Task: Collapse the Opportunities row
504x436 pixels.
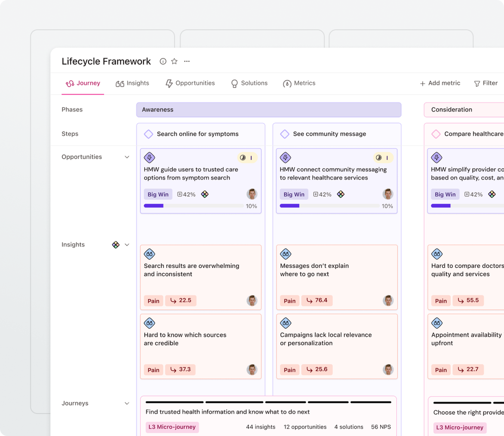Action: (127, 157)
